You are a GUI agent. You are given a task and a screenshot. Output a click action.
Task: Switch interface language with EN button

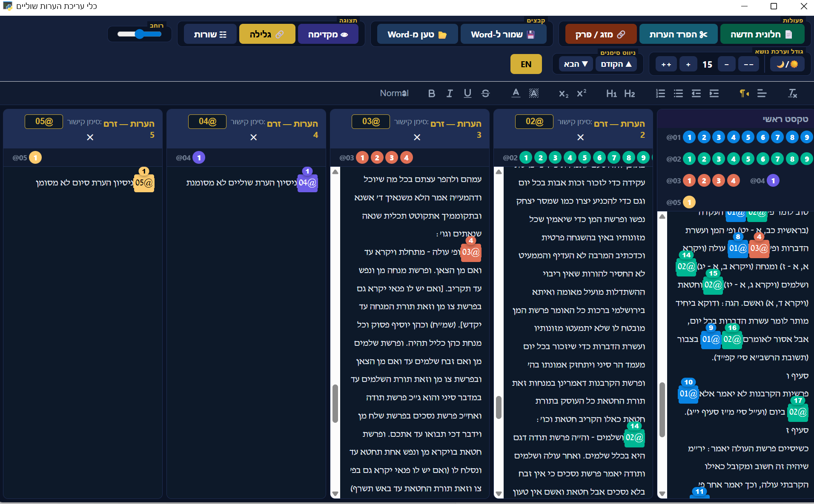(x=526, y=64)
